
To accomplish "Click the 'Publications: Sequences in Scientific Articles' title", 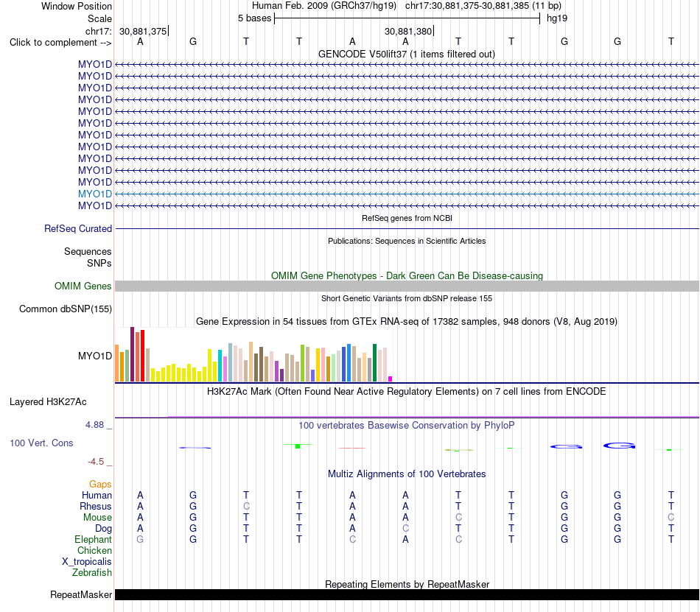I will 407,241.
